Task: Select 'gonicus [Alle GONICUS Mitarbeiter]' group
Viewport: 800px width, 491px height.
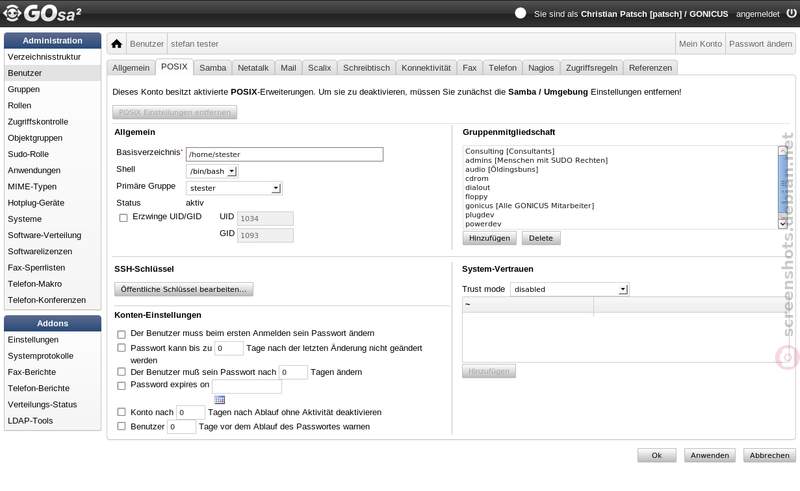Action: tap(530, 206)
